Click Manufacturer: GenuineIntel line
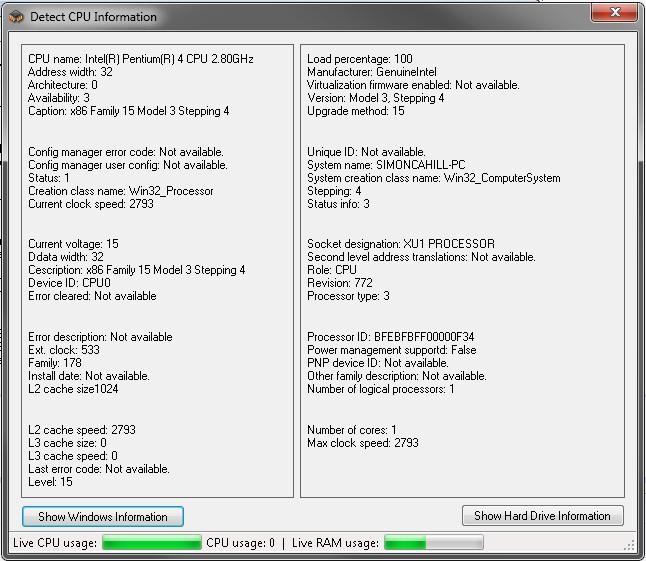The height and width of the screenshot is (561, 646). click(x=372, y=72)
